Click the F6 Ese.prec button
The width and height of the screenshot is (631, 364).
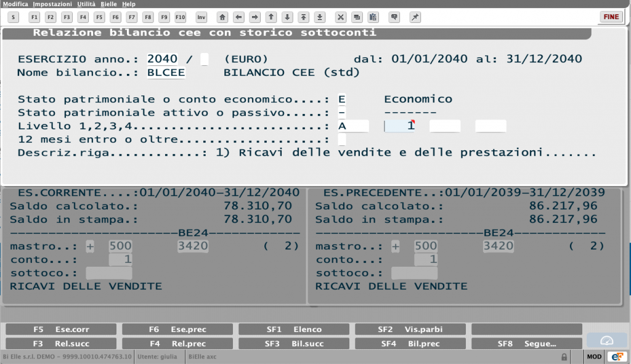[177, 330]
